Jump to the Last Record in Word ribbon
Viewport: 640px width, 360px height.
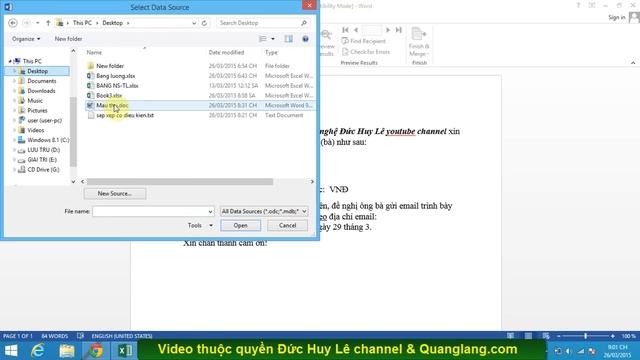click(x=399, y=30)
